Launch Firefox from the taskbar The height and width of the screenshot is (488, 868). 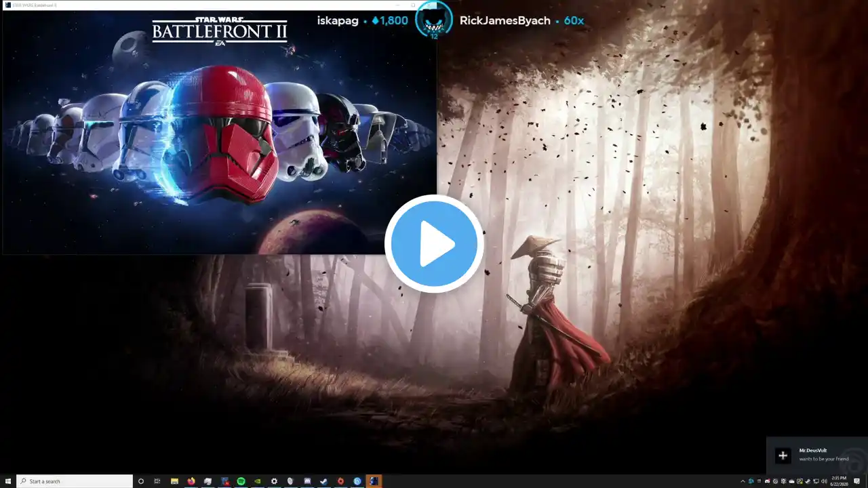tap(191, 481)
